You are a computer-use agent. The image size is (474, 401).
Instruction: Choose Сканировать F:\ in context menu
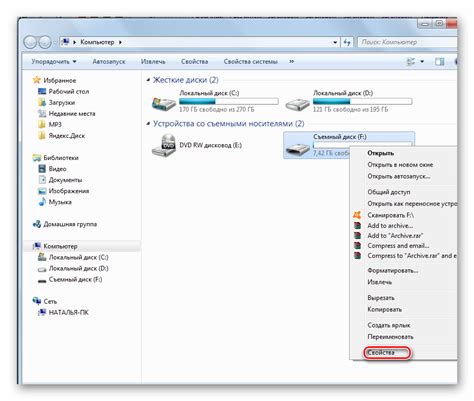pos(390,215)
